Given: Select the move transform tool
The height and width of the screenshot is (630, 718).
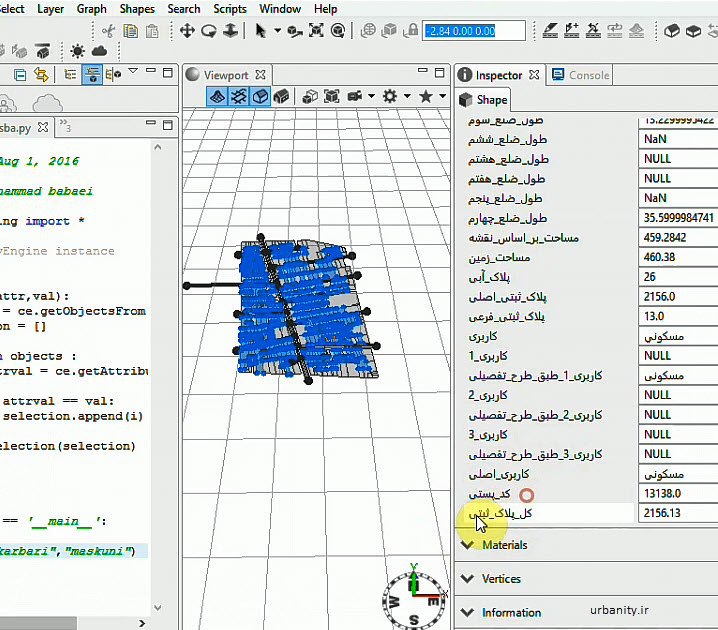Looking at the screenshot, I should (187, 31).
